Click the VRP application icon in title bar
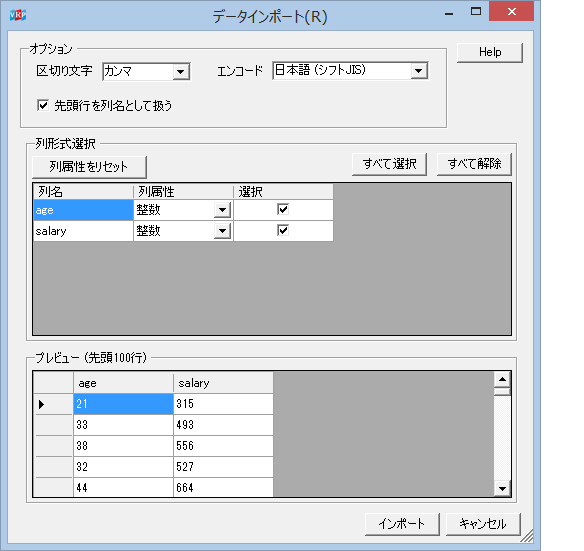 click(x=18, y=15)
